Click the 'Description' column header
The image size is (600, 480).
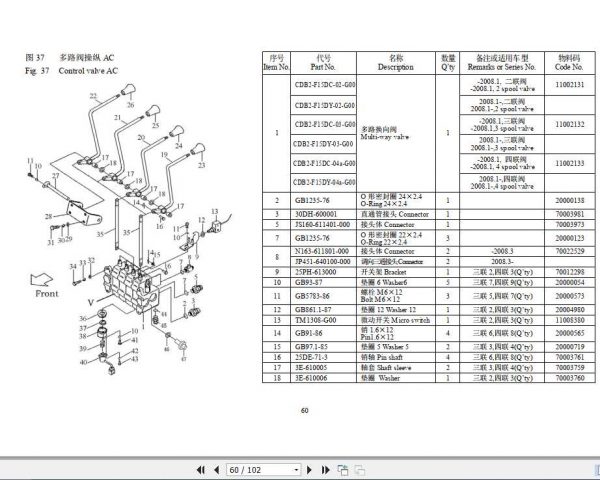[396, 63]
